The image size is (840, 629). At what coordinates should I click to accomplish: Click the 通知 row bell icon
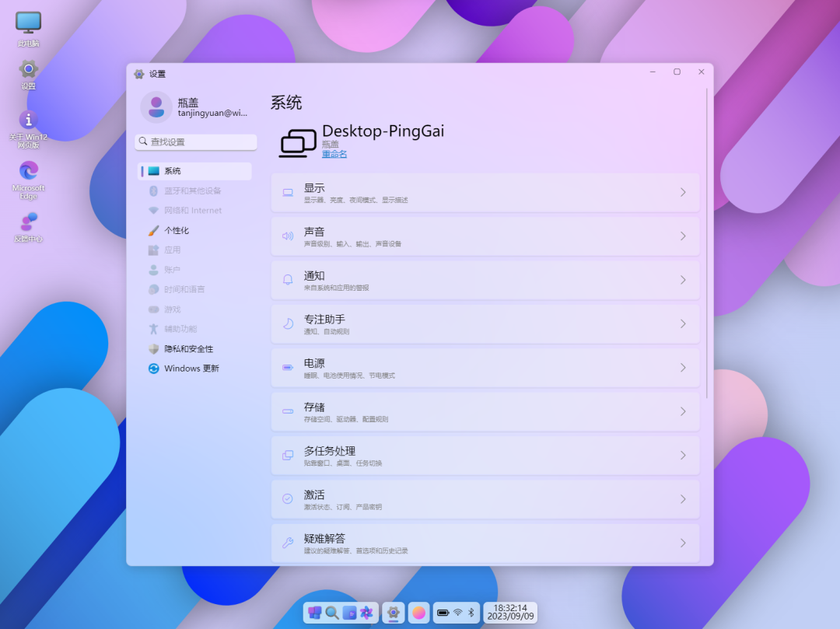coord(288,280)
